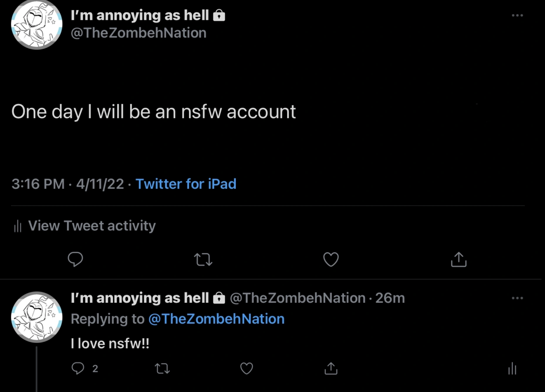This screenshot has height=392, width=545.
Task: Open more options menu on reply tweet
Action: point(517,298)
